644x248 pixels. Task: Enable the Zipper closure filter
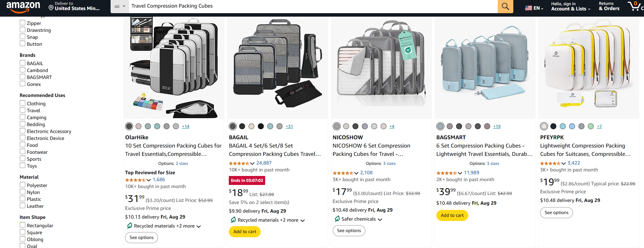tap(22, 23)
